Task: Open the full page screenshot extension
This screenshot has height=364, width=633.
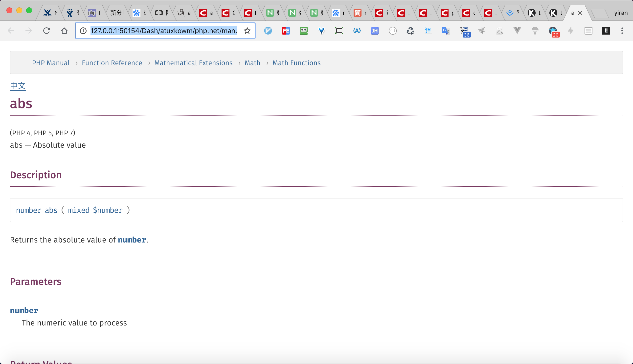Action: [x=339, y=31]
